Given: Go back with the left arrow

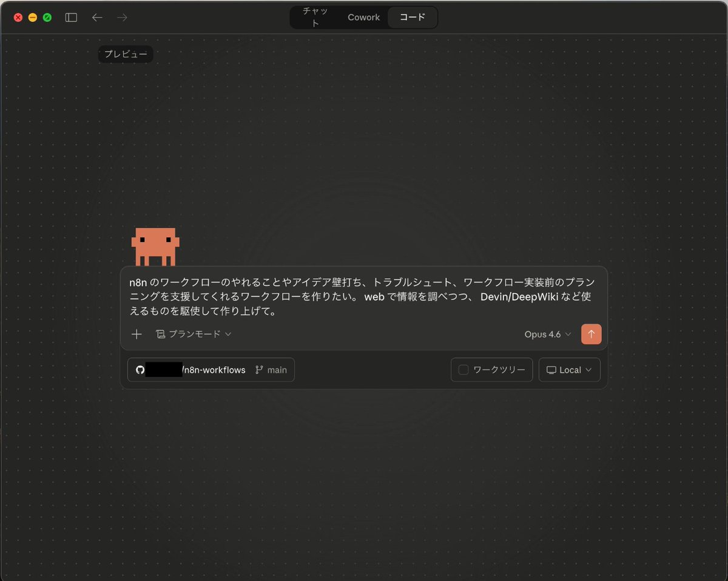Looking at the screenshot, I should [97, 18].
